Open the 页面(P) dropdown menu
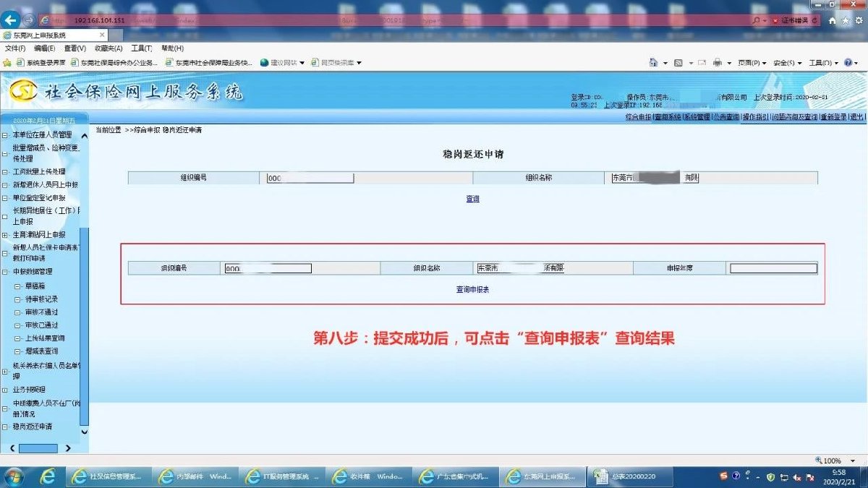 point(752,63)
